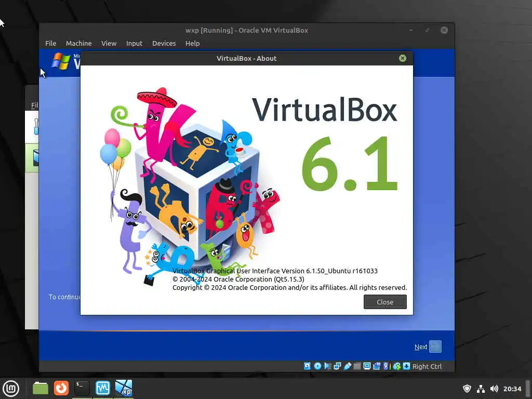Viewport: 532px width, 399px height.
Task: Click the Oracle Corporation (Qt5.15.3) line
Action: 238,279
